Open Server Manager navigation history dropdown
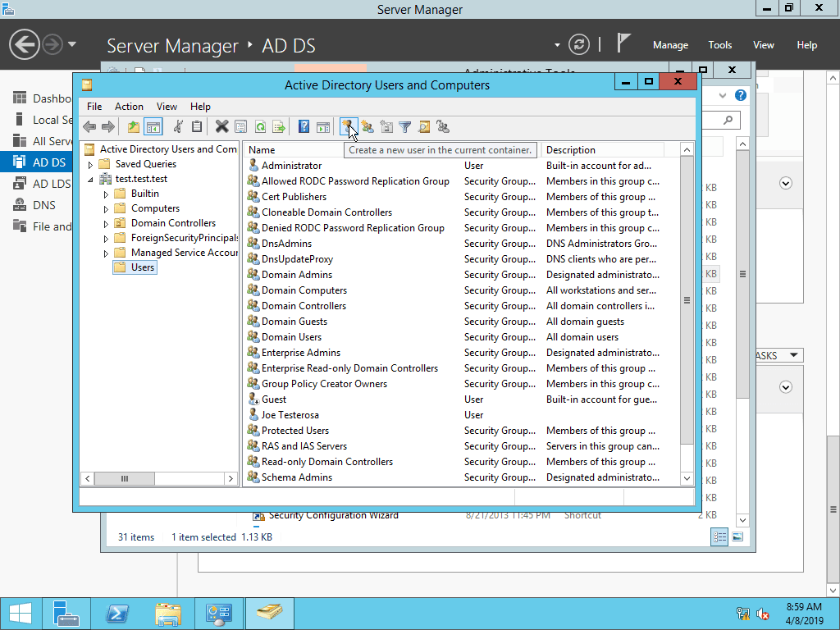Screen dimensions: 840x630 [x=72, y=44]
